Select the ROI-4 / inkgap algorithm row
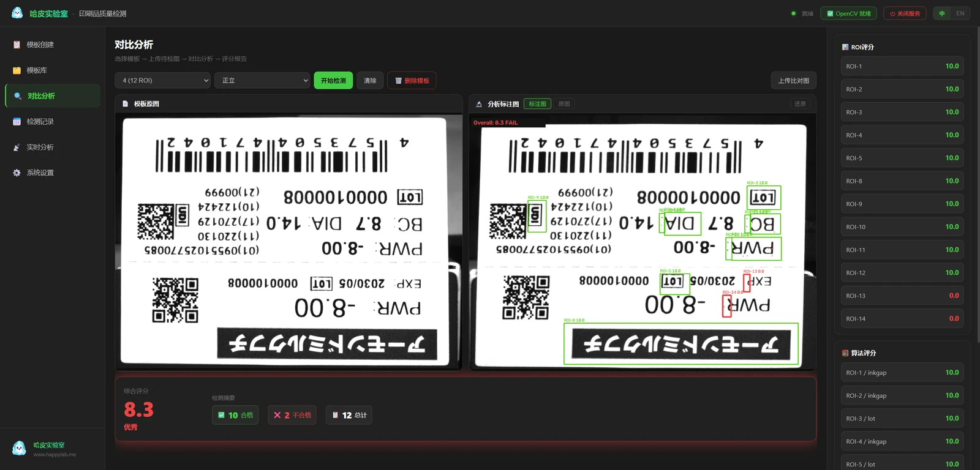The image size is (980, 470). (x=902, y=441)
